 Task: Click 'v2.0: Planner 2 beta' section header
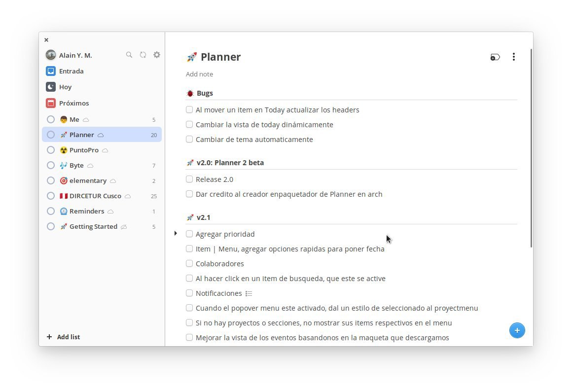[230, 163]
